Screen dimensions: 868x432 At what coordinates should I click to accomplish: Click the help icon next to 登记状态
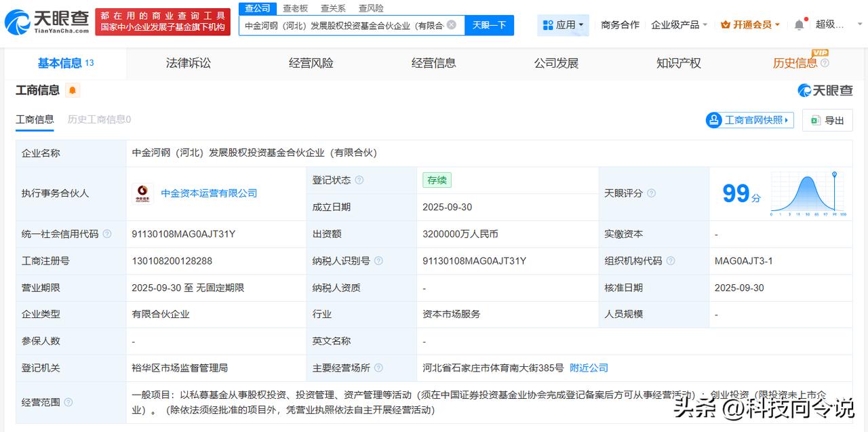coord(359,180)
